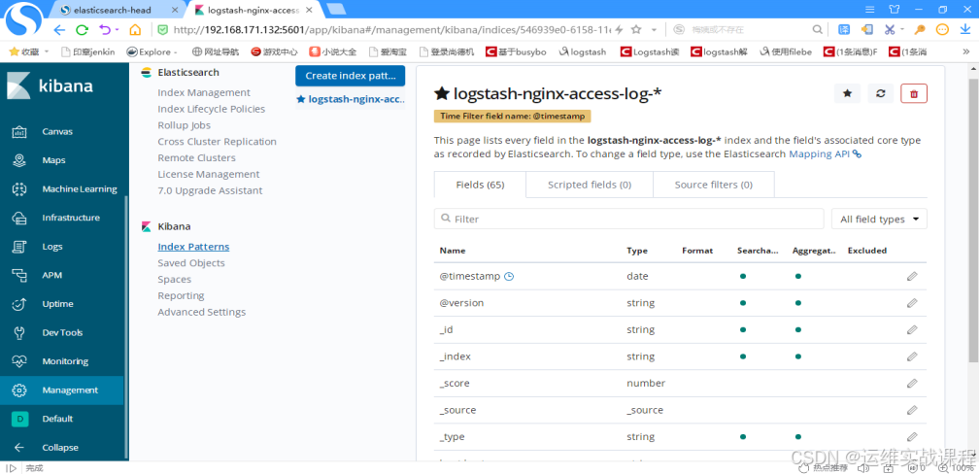This screenshot has width=980, height=475.
Task: Set index pattern as default with star button
Action: point(848,94)
